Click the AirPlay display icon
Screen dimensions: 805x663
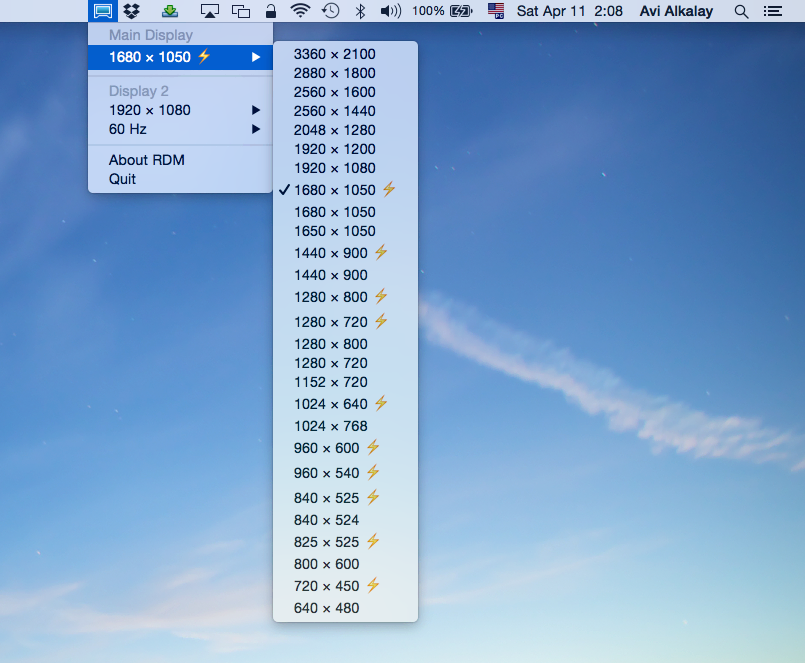tap(210, 11)
